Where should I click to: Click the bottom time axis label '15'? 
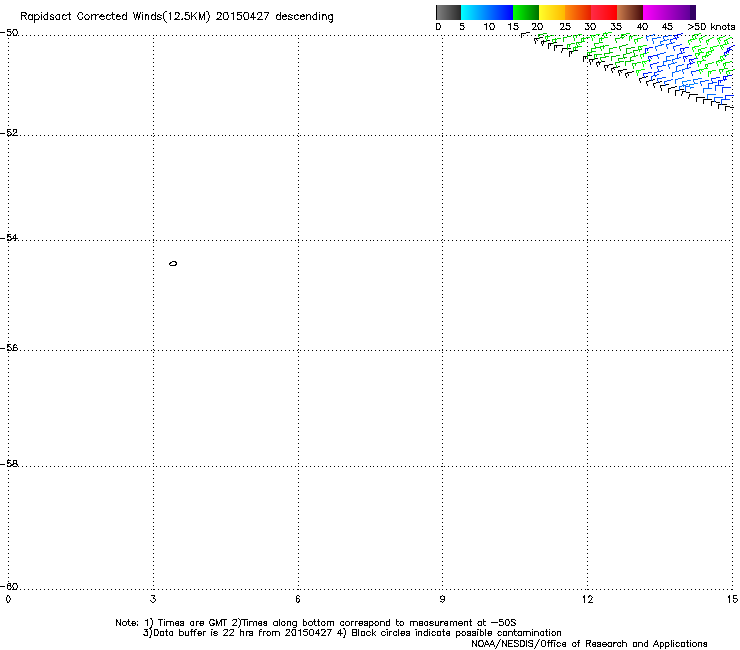pyautogui.click(x=732, y=599)
